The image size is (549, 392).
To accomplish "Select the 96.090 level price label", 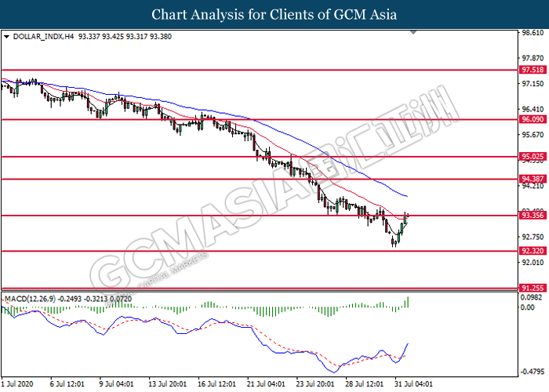I will (533, 119).
